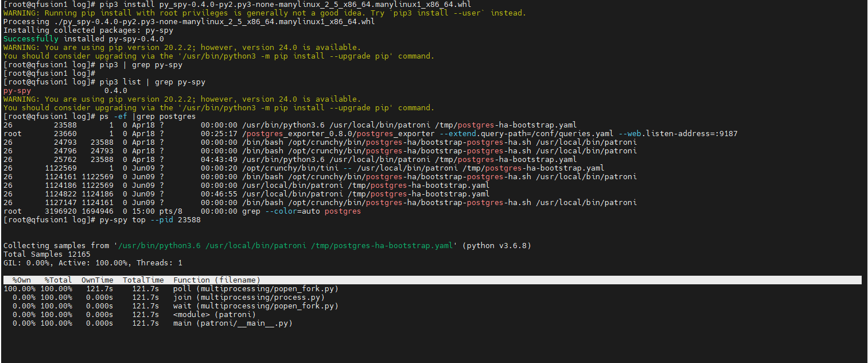Viewport: 868px width, 363px height.
Task: Click the Total Samples 12165 line
Action: click(x=48, y=254)
